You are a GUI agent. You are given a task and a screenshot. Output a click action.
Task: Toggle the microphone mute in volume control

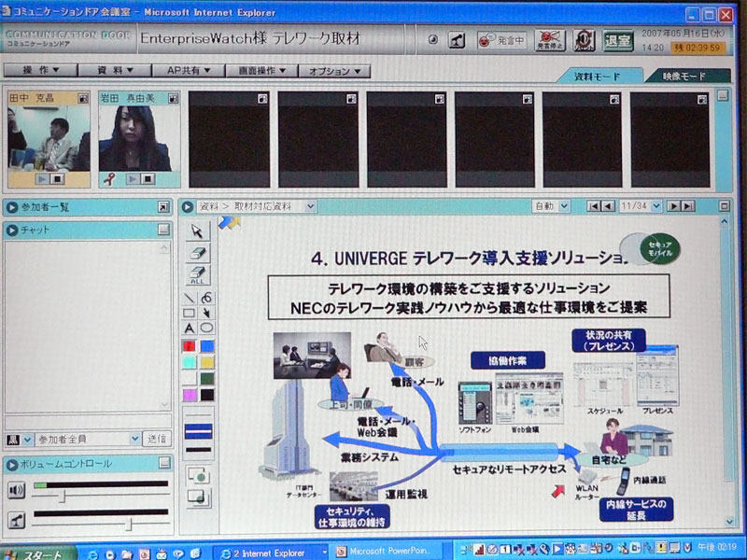click(x=17, y=521)
